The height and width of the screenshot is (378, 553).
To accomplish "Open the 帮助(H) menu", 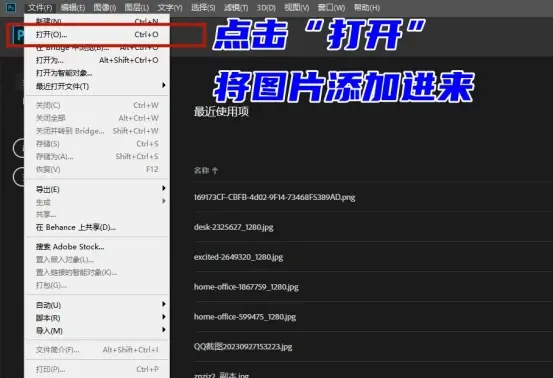I will coord(367,7).
